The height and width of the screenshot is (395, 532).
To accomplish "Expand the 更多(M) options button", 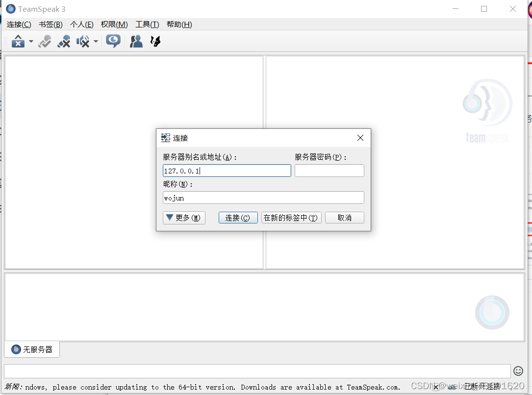I will pos(184,218).
